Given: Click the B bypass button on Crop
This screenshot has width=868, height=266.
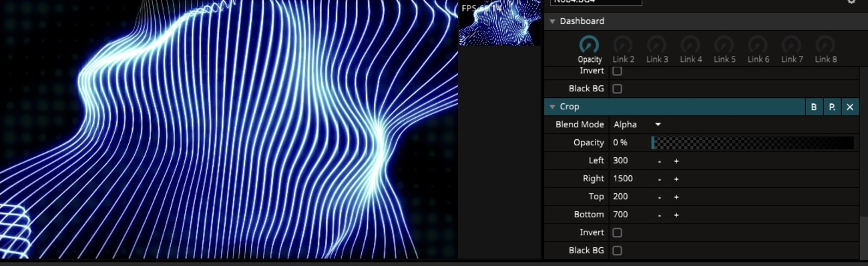Looking at the screenshot, I should point(814,107).
